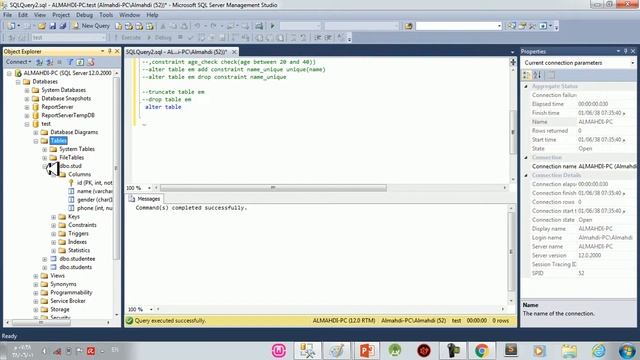Click the Connect Object Explorer plug icon
640x360 pixels.
[39, 62]
